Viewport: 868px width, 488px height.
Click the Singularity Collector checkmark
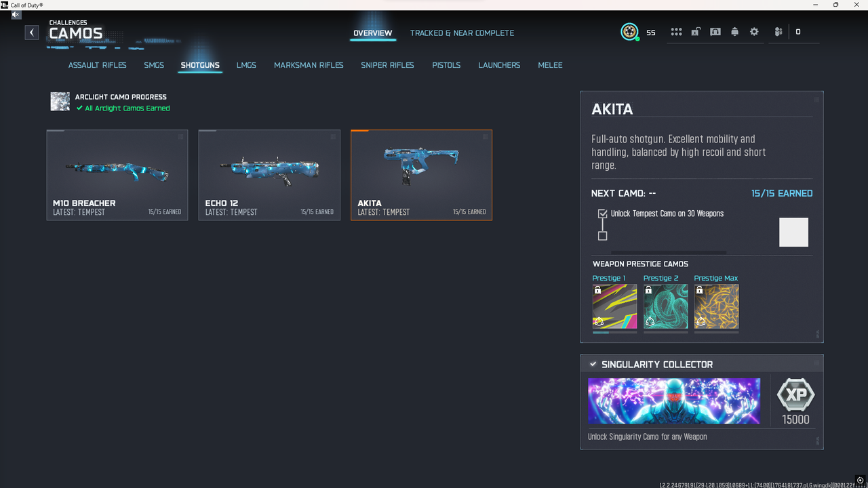(x=593, y=364)
